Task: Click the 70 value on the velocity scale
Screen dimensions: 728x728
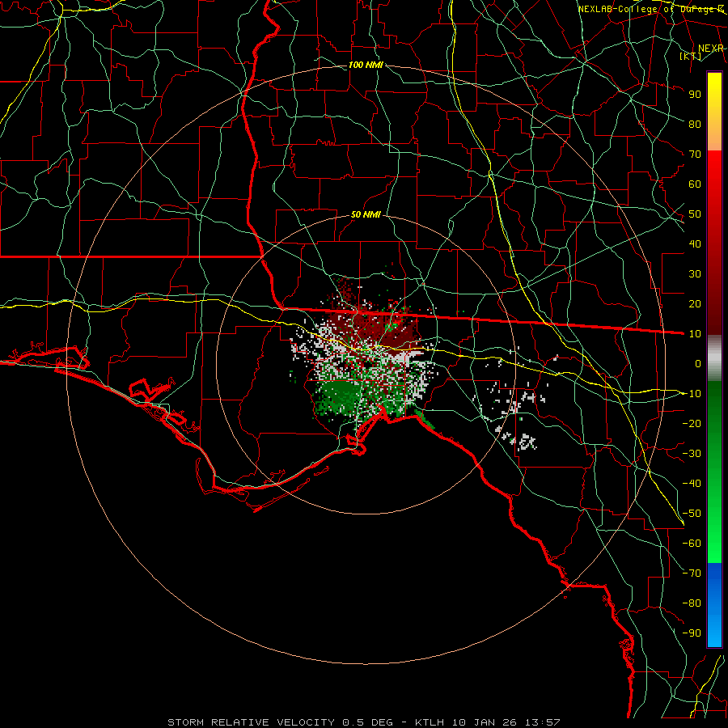Action: (x=695, y=154)
